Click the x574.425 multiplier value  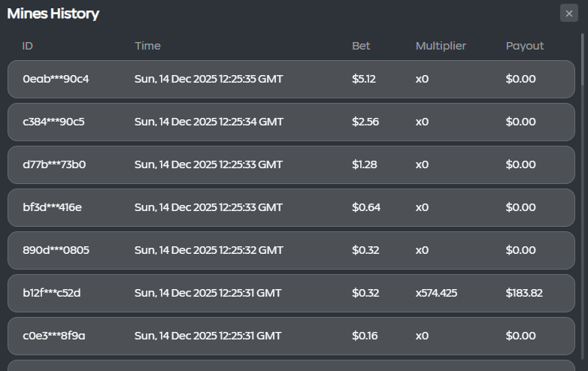coord(436,293)
